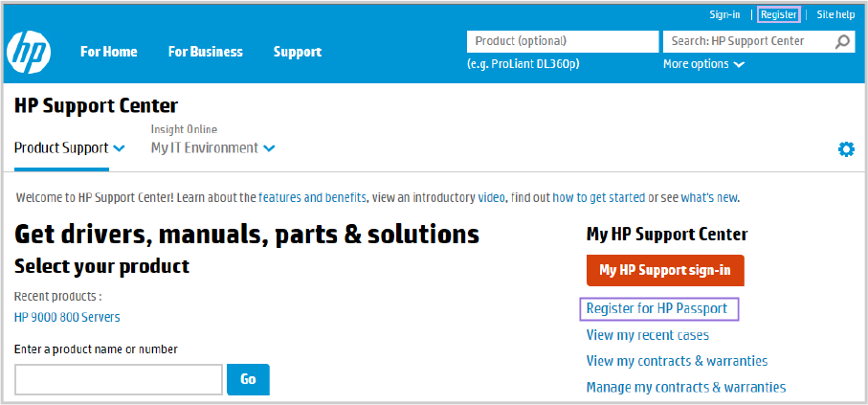Open the settings gear icon
Screen dimensions: 868x405
pos(846,149)
